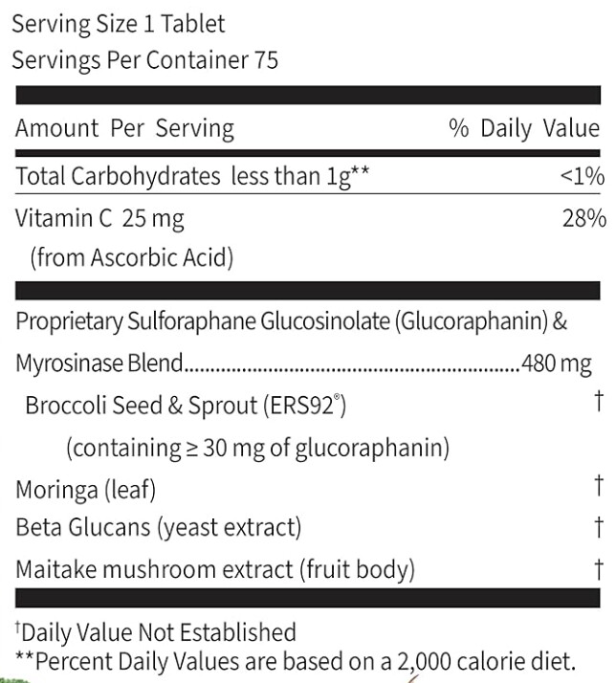Select the 'Vitamin C 25 mg' line
Image resolution: width=616 pixels, height=683 pixels.
pyautogui.click(x=99, y=219)
